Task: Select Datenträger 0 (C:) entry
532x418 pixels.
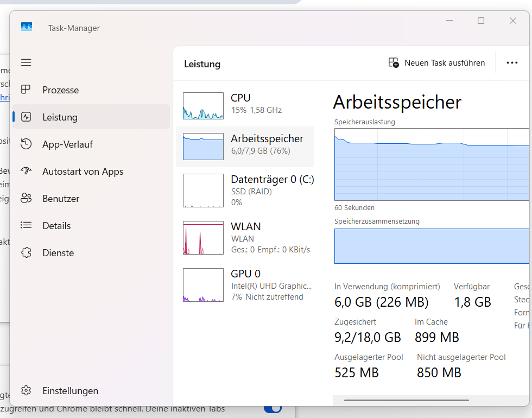Action: [245, 191]
